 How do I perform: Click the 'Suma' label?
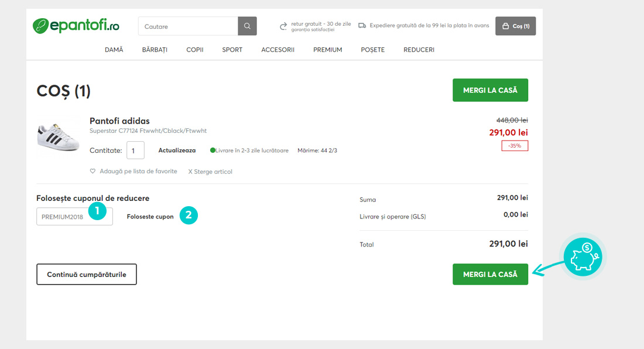click(x=368, y=200)
